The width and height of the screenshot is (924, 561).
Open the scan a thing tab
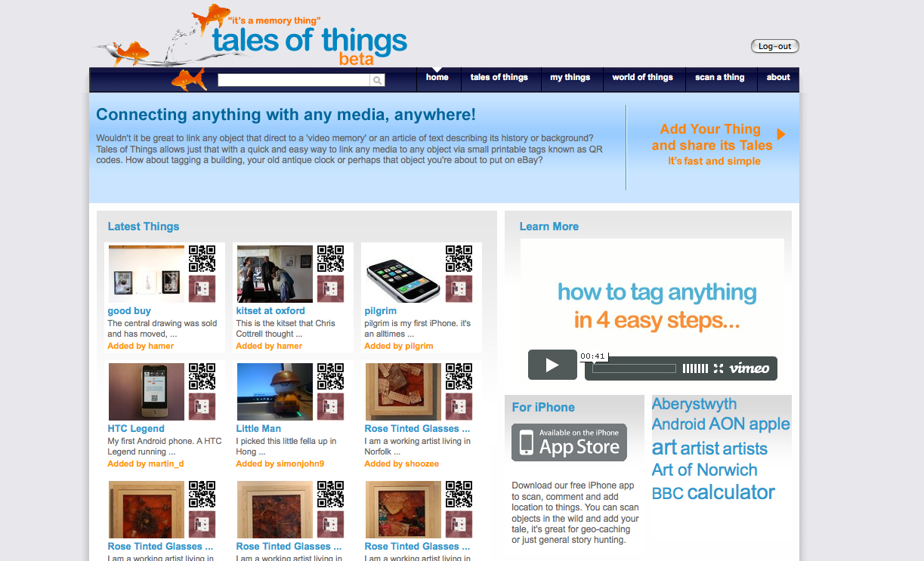[x=720, y=78]
